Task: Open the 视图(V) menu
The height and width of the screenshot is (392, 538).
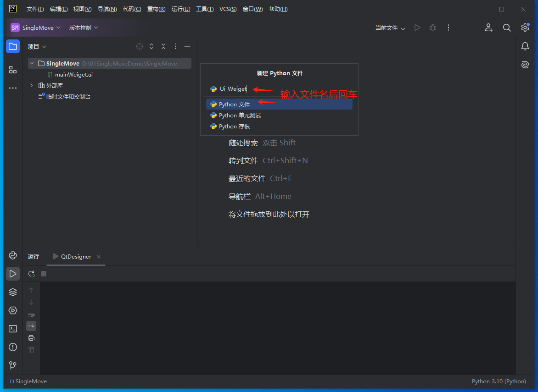Action: [82, 9]
